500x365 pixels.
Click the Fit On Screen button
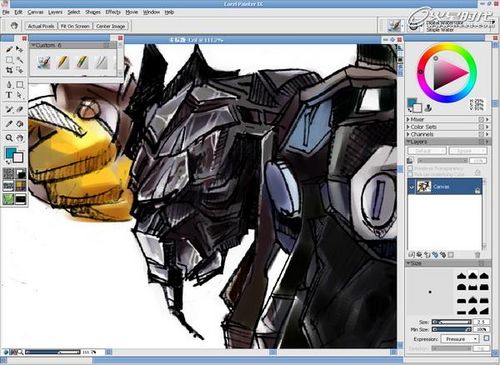tap(75, 26)
